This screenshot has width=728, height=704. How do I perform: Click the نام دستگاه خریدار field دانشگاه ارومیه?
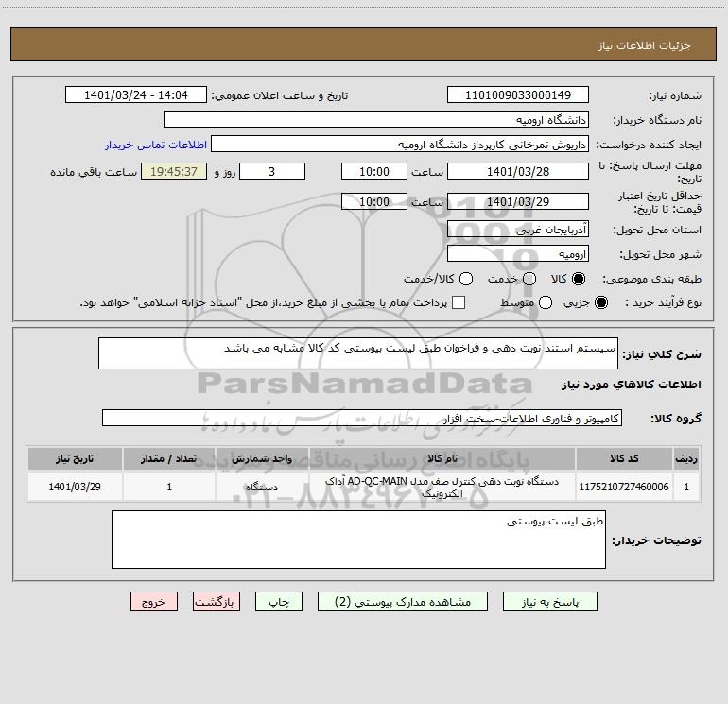376,120
